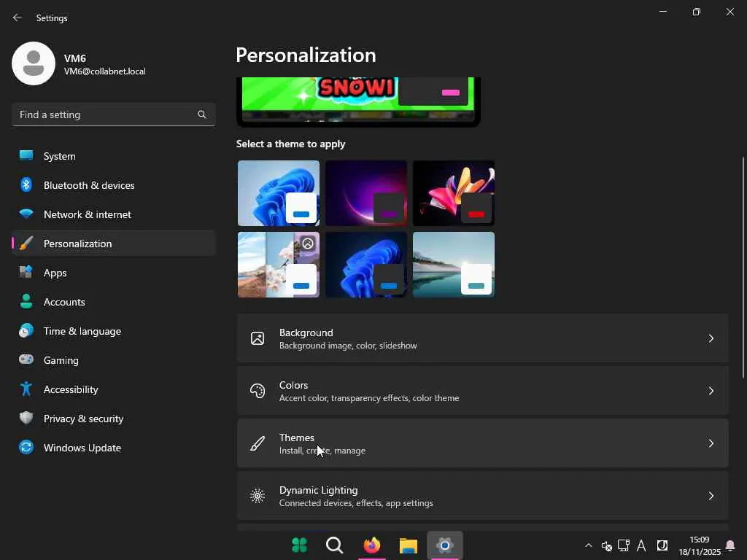Open Bluetooth & devices page
The width and height of the screenshot is (747, 560).
[114, 185]
